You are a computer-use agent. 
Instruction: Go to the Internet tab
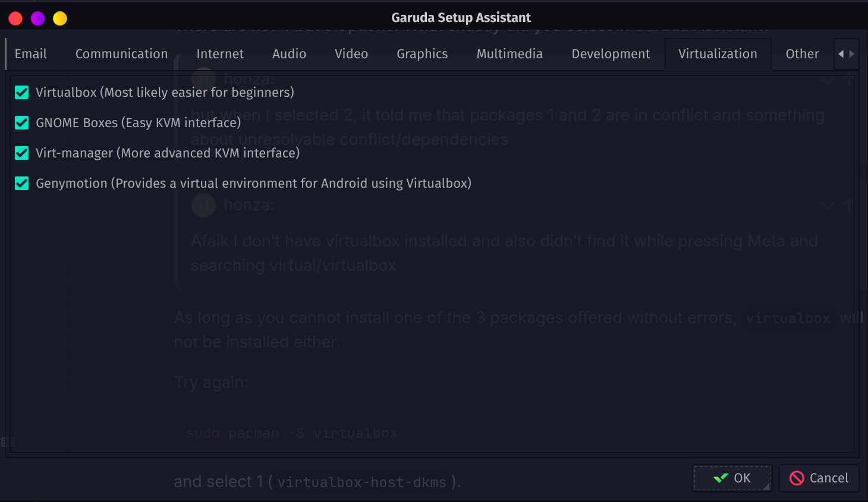[220, 54]
